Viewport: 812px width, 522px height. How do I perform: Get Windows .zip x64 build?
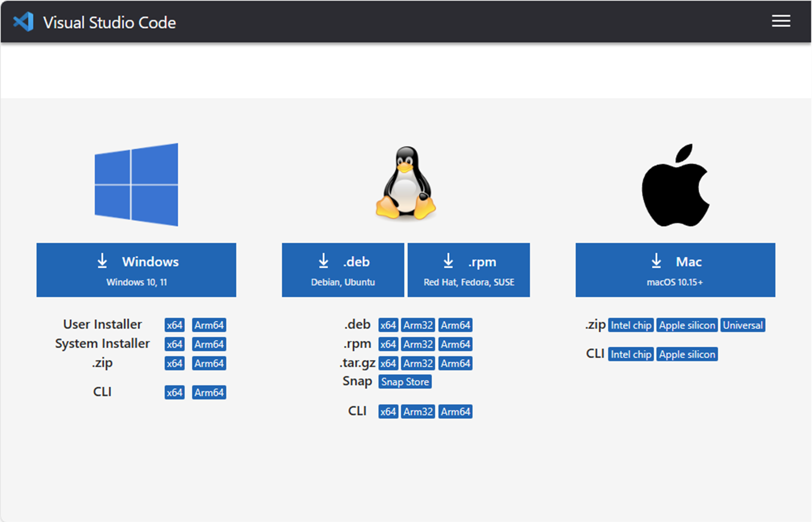click(x=174, y=363)
